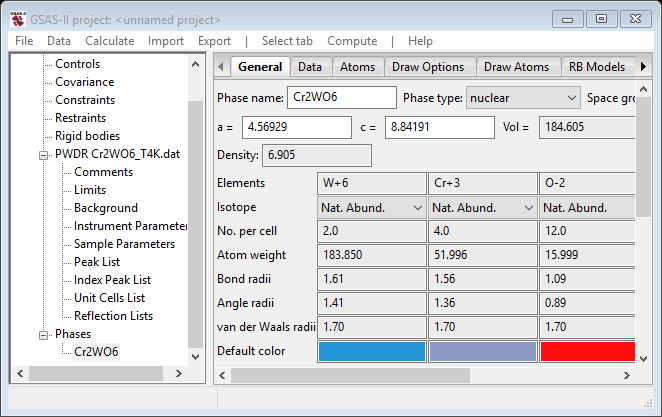Open the Select tab menu
Image resolution: width=662 pixels, height=417 pixels.
pos(287,41)
